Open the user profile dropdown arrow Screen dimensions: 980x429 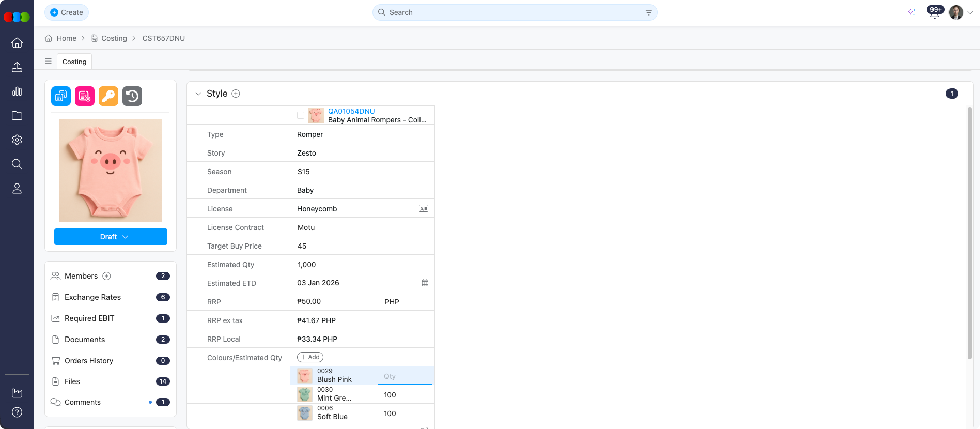(x=970, y=13)
